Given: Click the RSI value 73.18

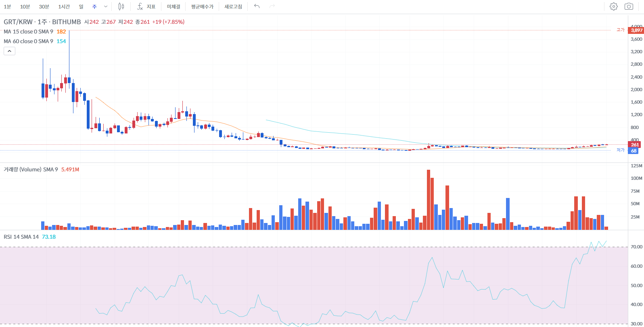Looking at the screenshot, I should pos(49,237).
